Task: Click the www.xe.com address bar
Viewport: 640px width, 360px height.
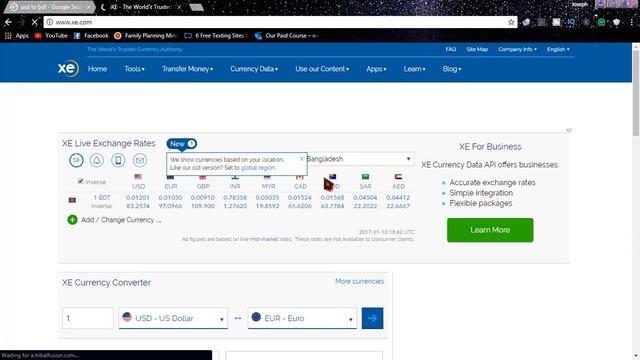Action: click(x=280, y=22)
